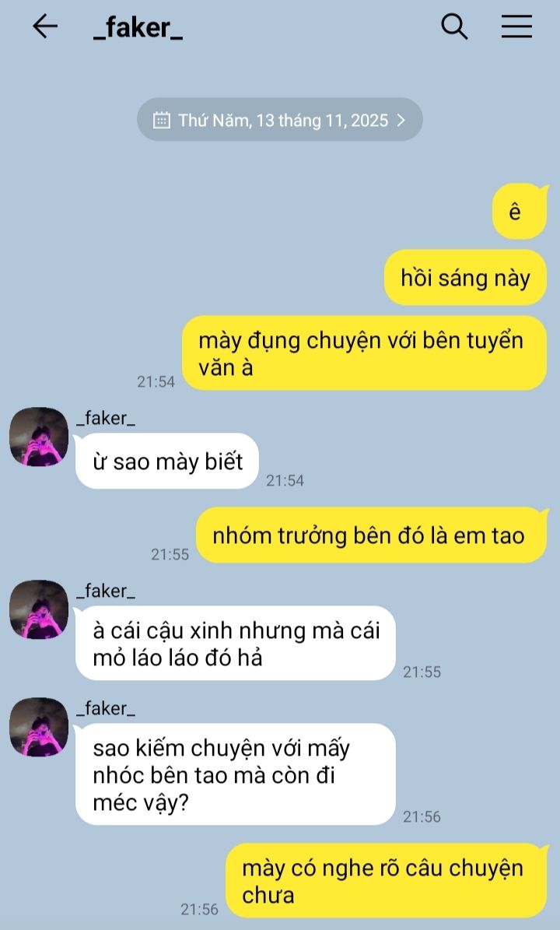Expand date chevron after 2025

401,121
